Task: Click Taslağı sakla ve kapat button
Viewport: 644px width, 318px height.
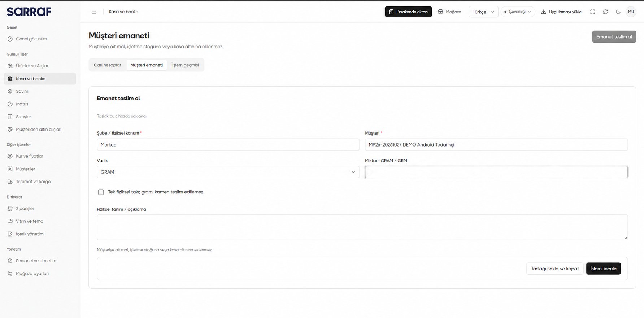Action: click(555, 269)
